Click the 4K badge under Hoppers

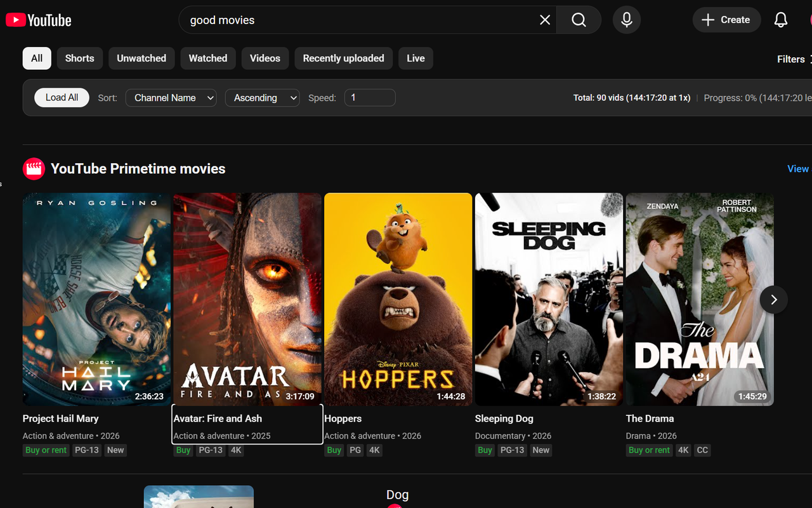[374, 450]
